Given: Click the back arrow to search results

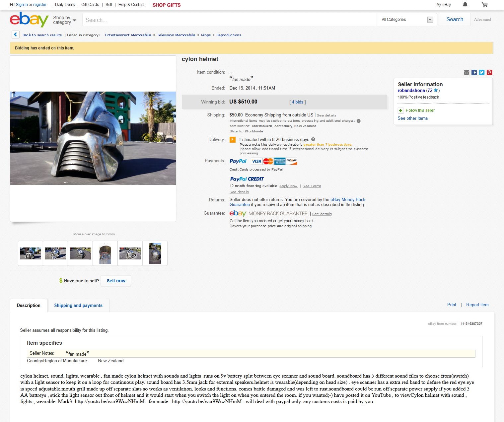Looking at the screenshot, I should (x=15, y=35).
